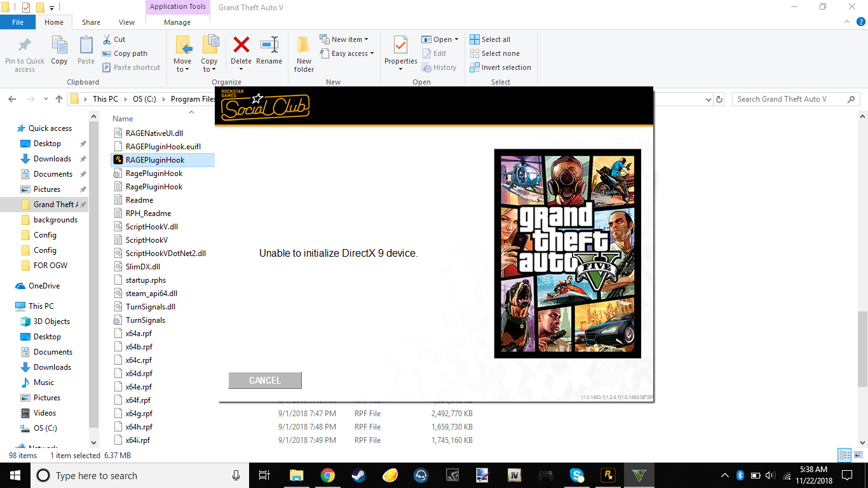Switch to large icons view in status bar

tap(857, 456)
